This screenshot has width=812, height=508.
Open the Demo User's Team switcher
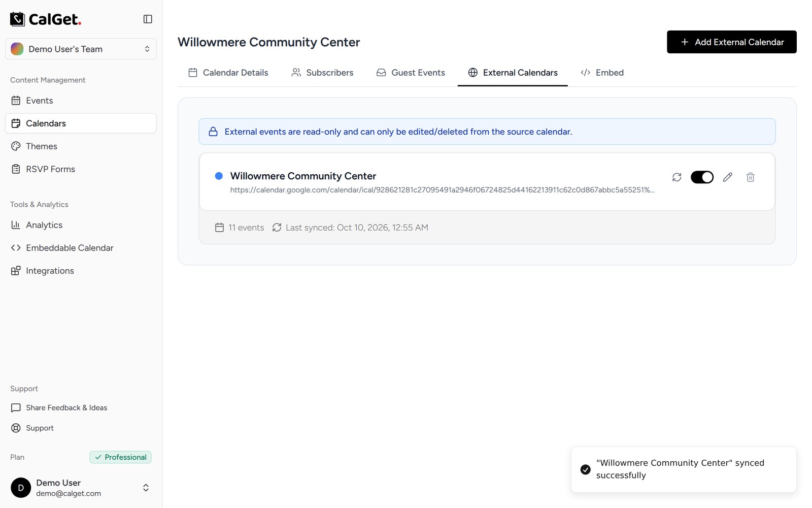point(81,49)
